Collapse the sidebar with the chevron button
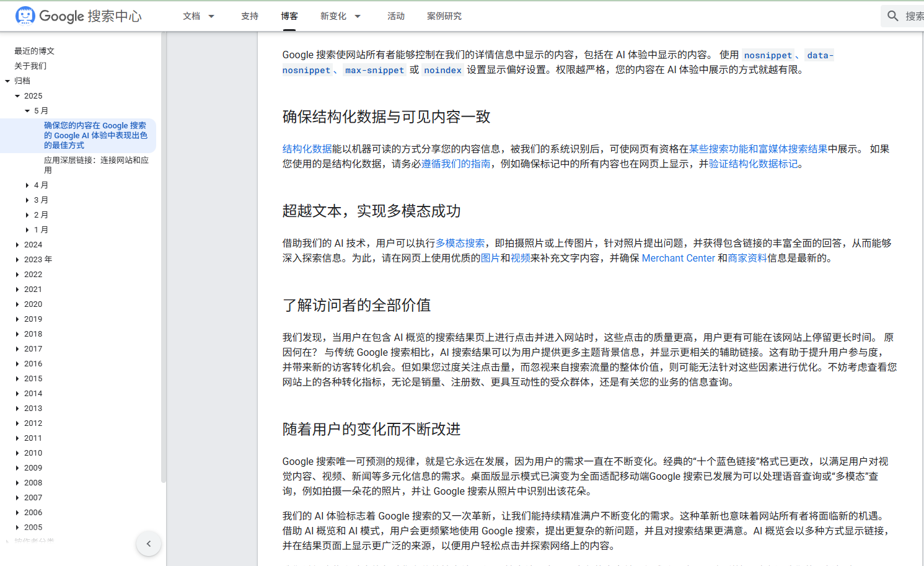Screen dimensions: 924x566 point(149,544)
